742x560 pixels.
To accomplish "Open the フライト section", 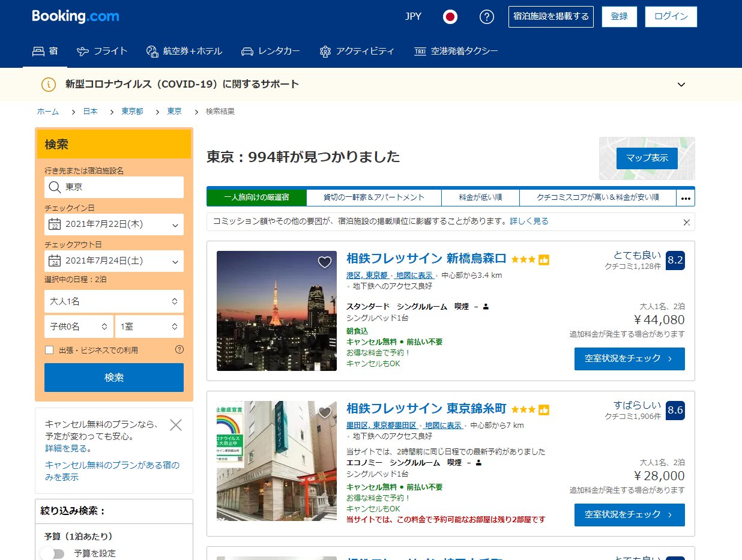I will tap(102, 51).
